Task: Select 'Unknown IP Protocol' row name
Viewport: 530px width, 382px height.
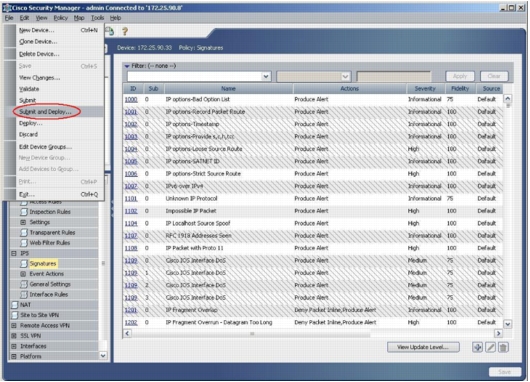Action: [x=191, y=198]
